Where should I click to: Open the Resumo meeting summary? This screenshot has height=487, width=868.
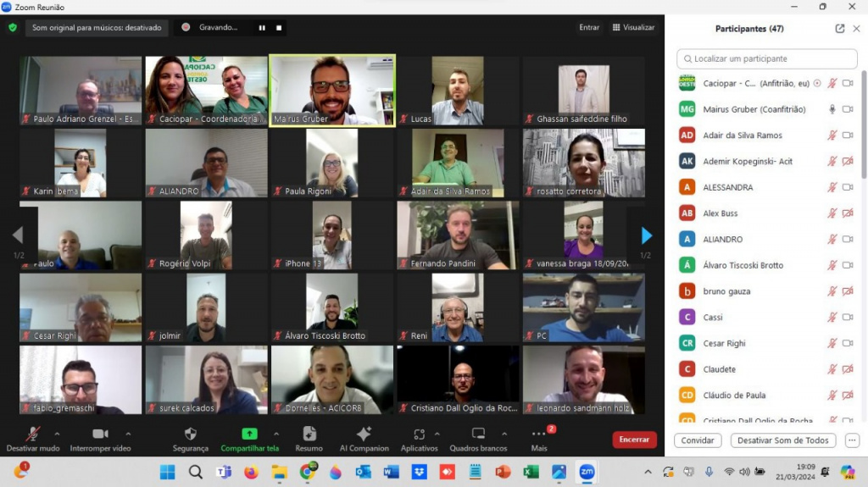coord(309,434)
